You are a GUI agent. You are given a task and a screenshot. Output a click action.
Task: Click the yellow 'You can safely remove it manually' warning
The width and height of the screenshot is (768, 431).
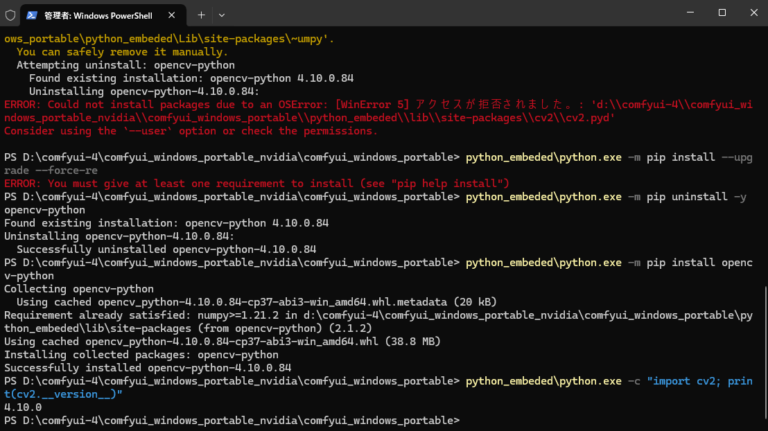point(122,52)
